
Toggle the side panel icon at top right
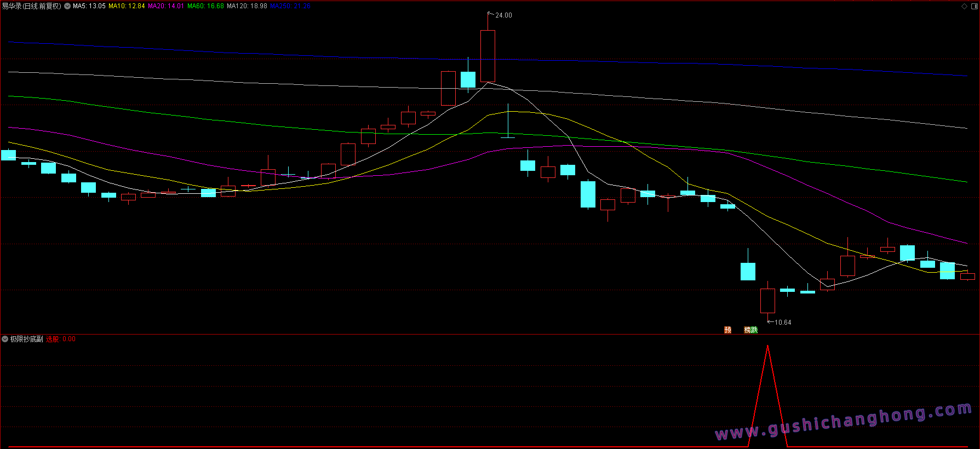pyautogui.click(x=974, y=7)
